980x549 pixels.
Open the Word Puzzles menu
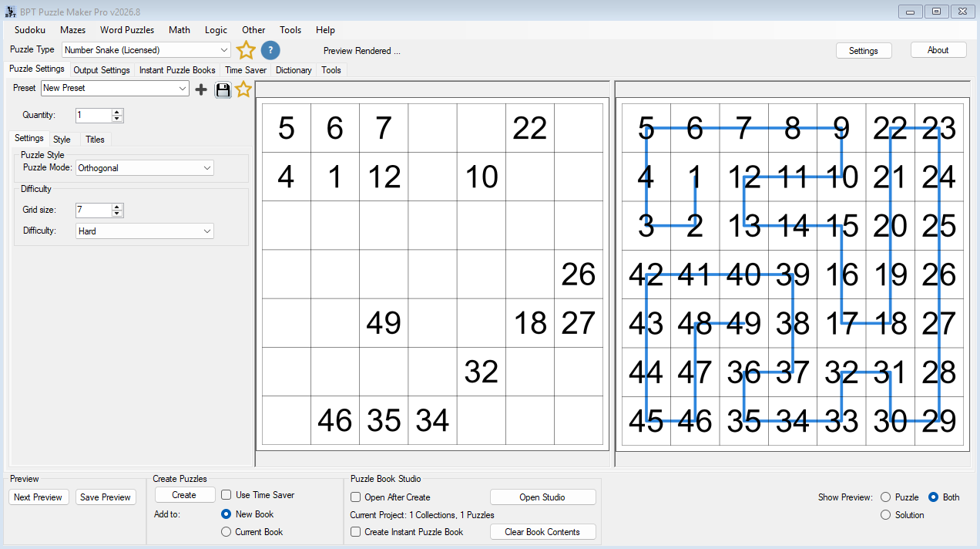[127, 30]
